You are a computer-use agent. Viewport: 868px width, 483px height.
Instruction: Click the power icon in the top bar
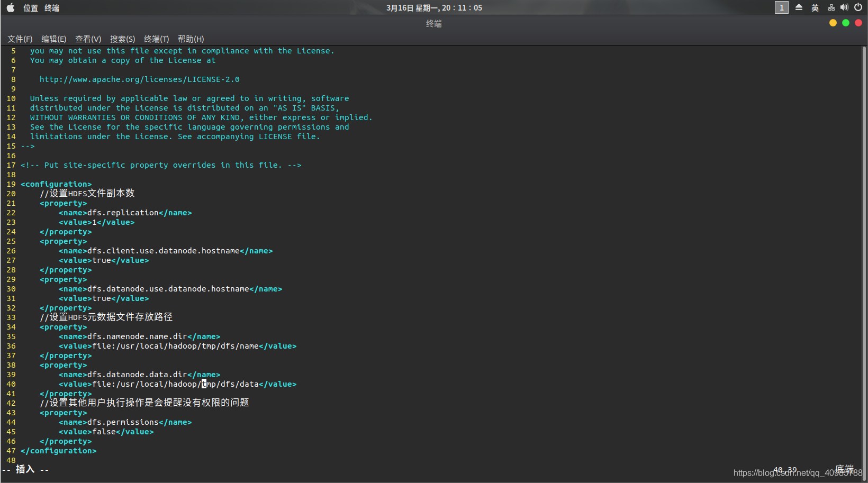pos(858,7)
